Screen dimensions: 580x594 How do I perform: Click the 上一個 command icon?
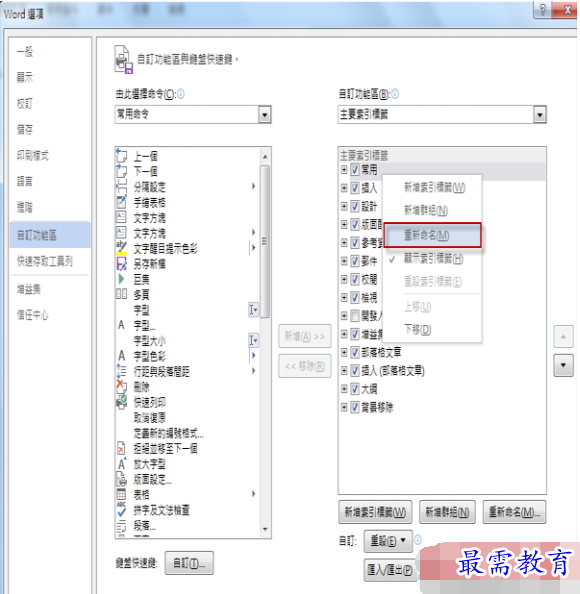pos(121,155)
